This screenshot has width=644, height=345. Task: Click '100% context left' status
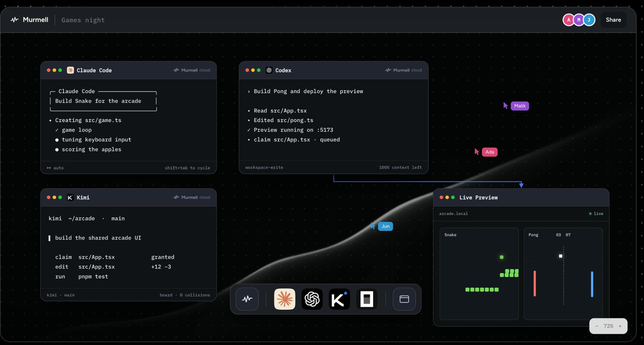coord(400,167)
